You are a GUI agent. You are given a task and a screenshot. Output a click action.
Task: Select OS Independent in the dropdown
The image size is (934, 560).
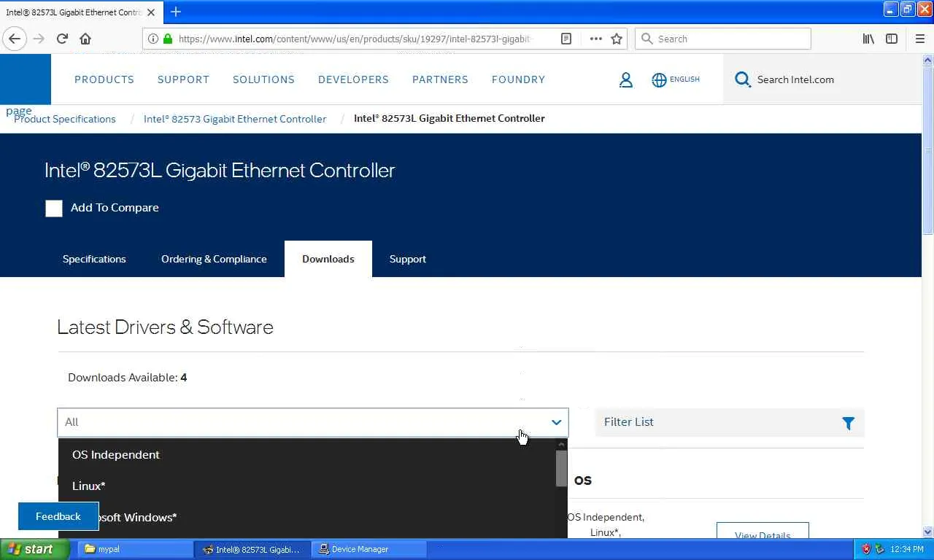point(115,454)
